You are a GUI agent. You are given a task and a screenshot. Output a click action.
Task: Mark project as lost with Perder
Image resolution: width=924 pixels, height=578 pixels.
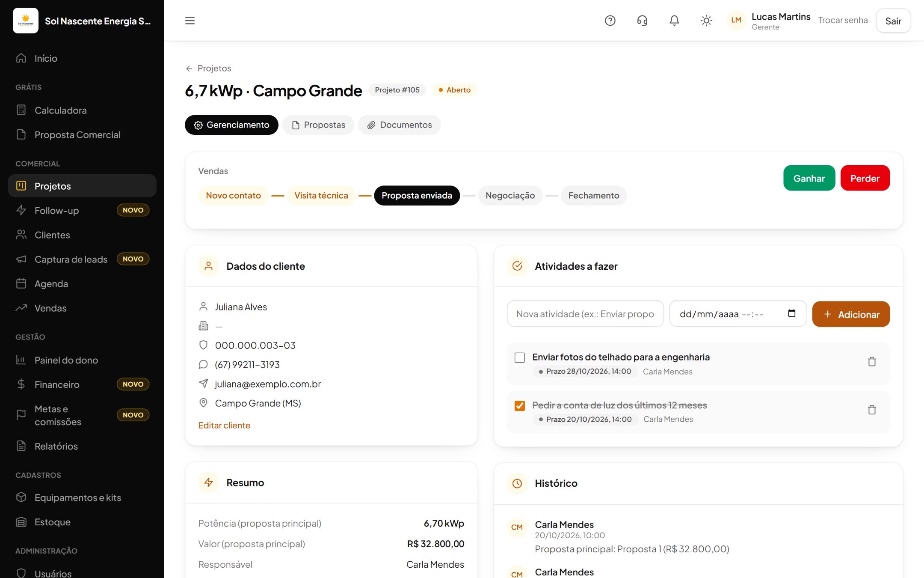point(865,178)
